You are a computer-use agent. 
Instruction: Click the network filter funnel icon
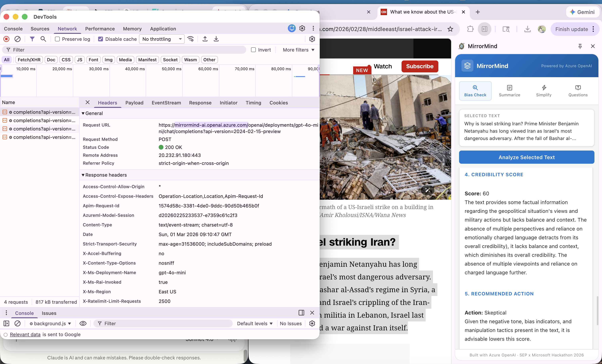pos(32,39)
